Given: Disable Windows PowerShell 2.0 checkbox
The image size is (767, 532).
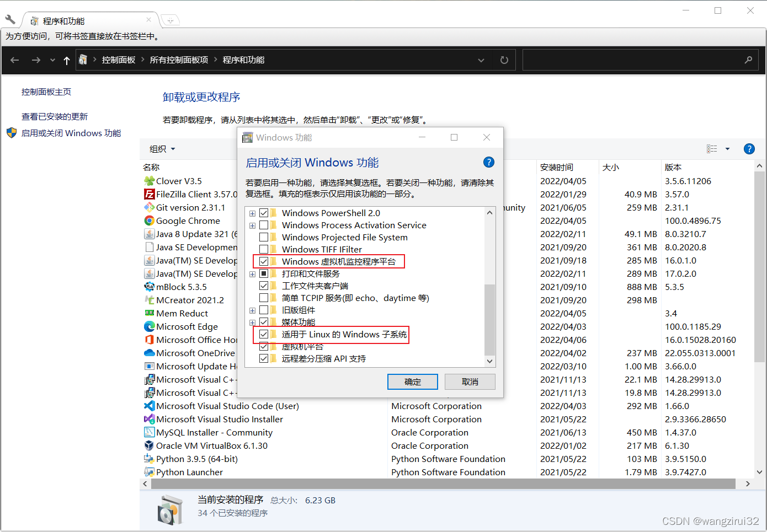Looking at the screenshot, I should (264, 213).
